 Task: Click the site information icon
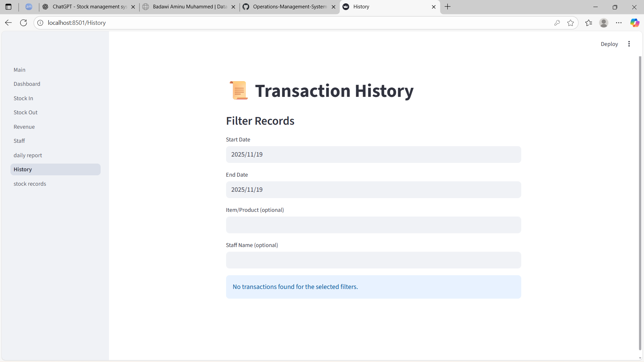coord(40,23)
